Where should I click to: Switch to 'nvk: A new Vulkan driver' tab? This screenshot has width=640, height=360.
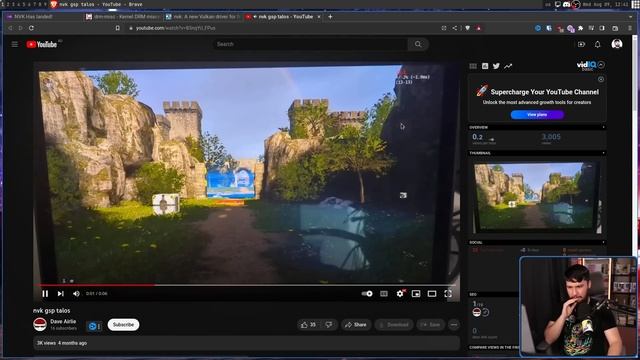(203, 17)
